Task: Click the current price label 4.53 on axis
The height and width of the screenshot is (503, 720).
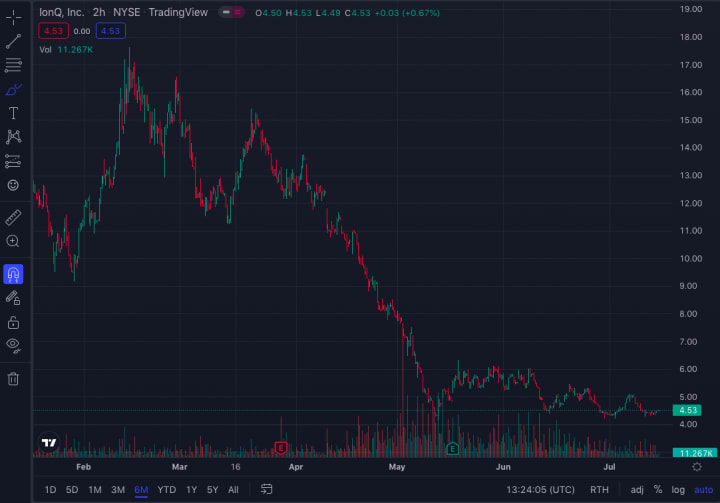Action: point(687,410)
